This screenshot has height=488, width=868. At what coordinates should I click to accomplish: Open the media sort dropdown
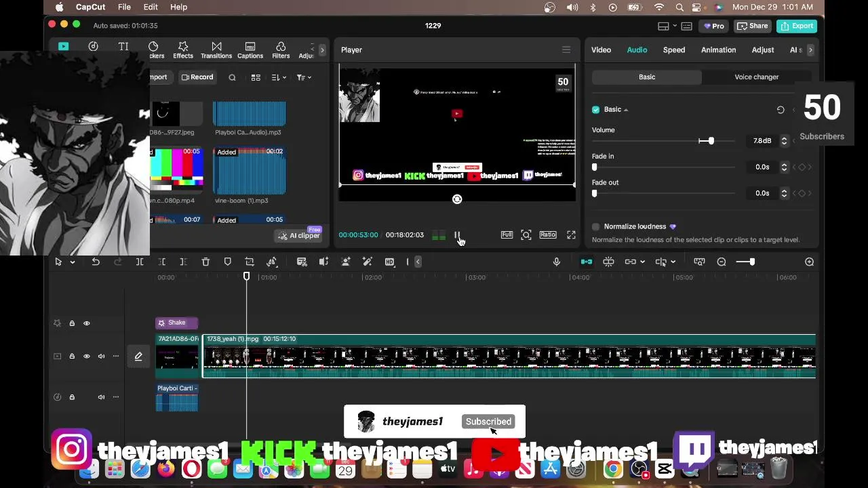click(x=279, y=77)
